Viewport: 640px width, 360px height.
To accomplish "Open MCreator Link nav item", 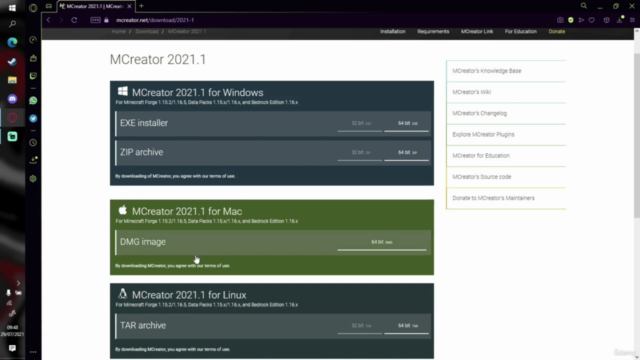I will click(x=477, y=31).
